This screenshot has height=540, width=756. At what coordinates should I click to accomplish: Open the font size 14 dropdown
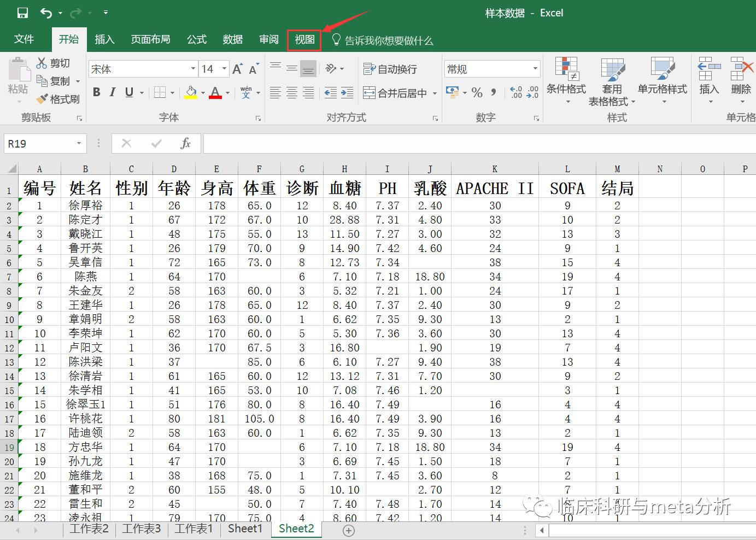point(224,69)
